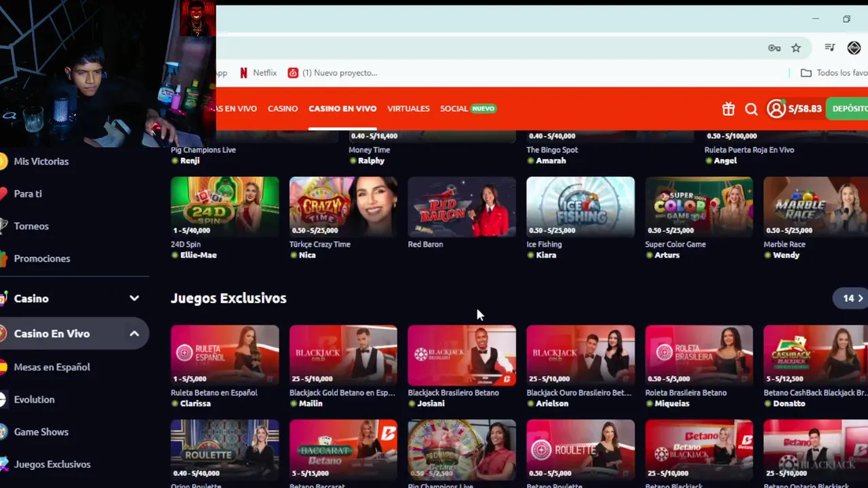Open Netflix bookmark
Image resolution: width=868 pixels, height=488 pixels.
tap(258, 73)
